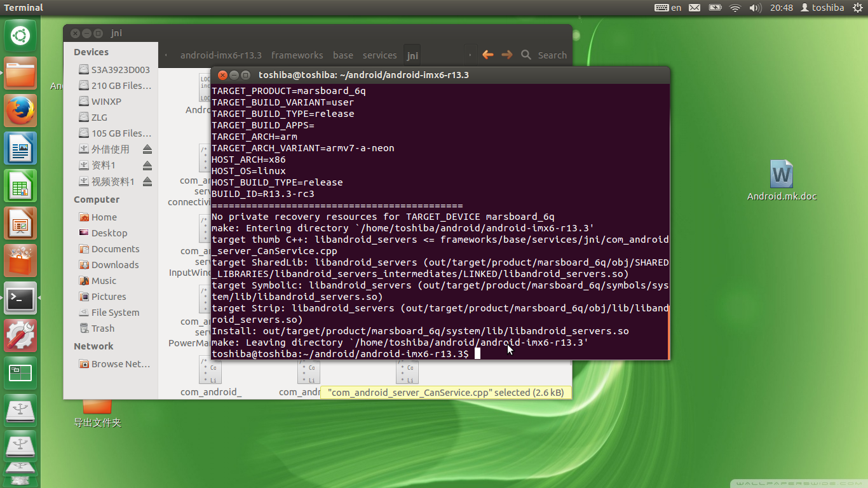Click Search in the file manager toolbar
The width and height of the screenshot is (868, 488).
point(544,55)
